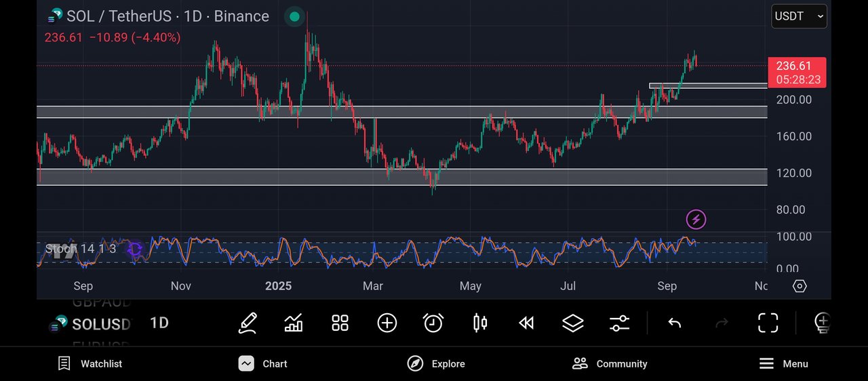868x381 pixels.
Task: Undo the last chart action
Action: 674,323
